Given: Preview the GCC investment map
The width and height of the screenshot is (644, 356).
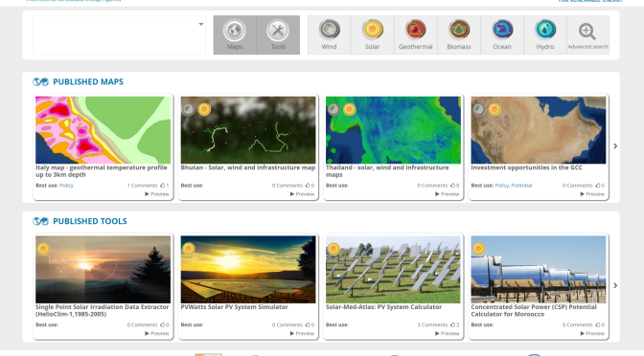Looking at the screenshot, I should (x=592, y=194).
